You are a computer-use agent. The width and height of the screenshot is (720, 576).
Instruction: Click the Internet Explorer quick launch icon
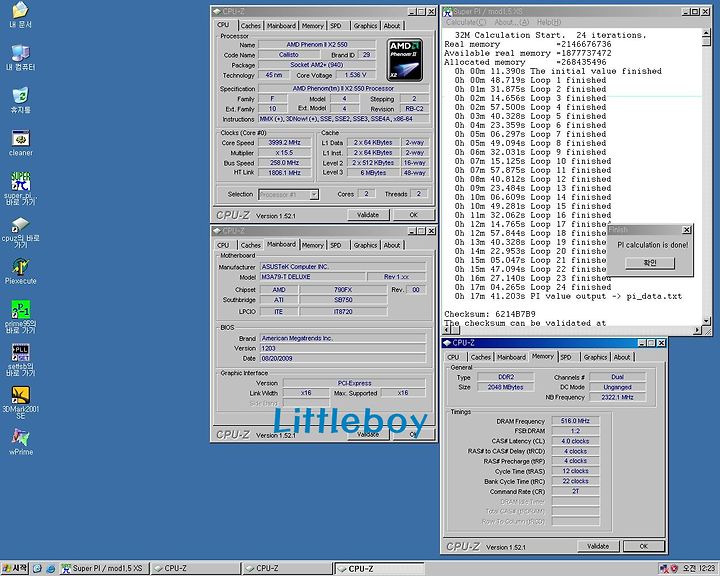51,569
